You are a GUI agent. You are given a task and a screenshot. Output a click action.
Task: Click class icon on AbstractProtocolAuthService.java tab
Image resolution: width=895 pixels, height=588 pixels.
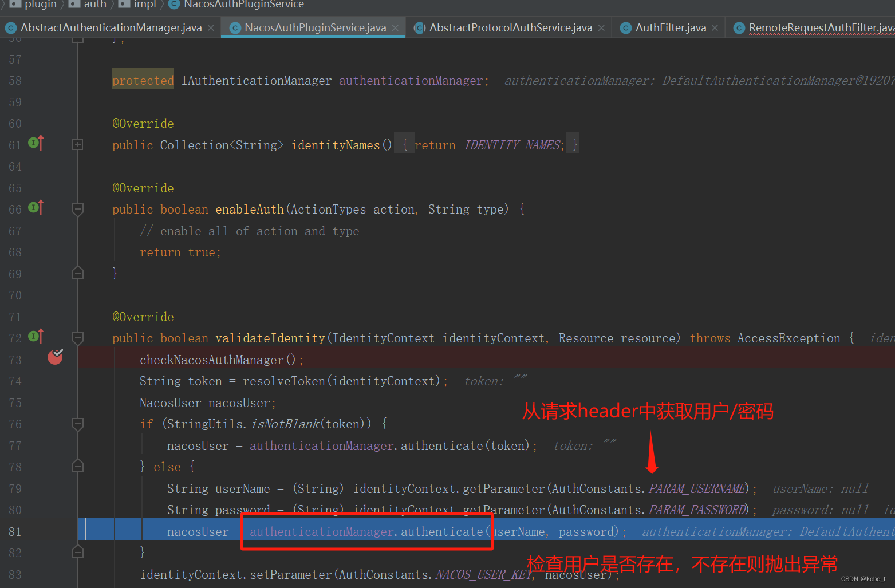pyautogui.click(x=420, y=28)
